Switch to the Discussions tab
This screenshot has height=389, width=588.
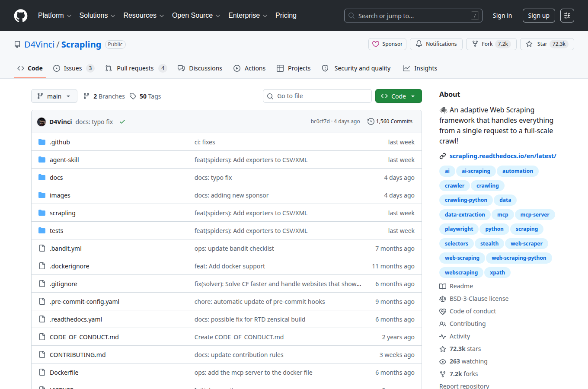point(200,68)
